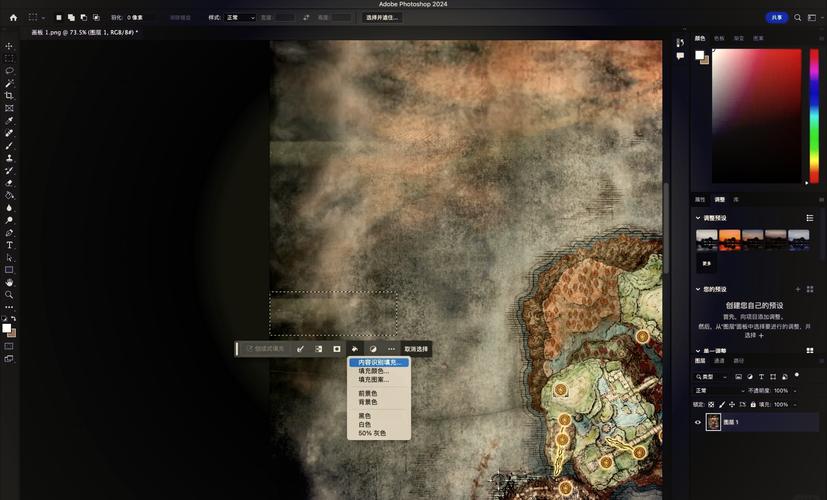The height and width of the screenshot is (500, 827).
Task: Click 选择并遮住... button
Action: (x=382, y=17)
